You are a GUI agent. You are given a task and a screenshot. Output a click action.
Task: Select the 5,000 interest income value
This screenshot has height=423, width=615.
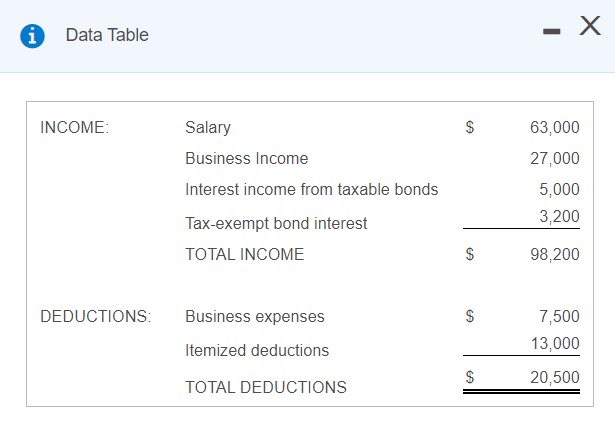coord(559,190)
